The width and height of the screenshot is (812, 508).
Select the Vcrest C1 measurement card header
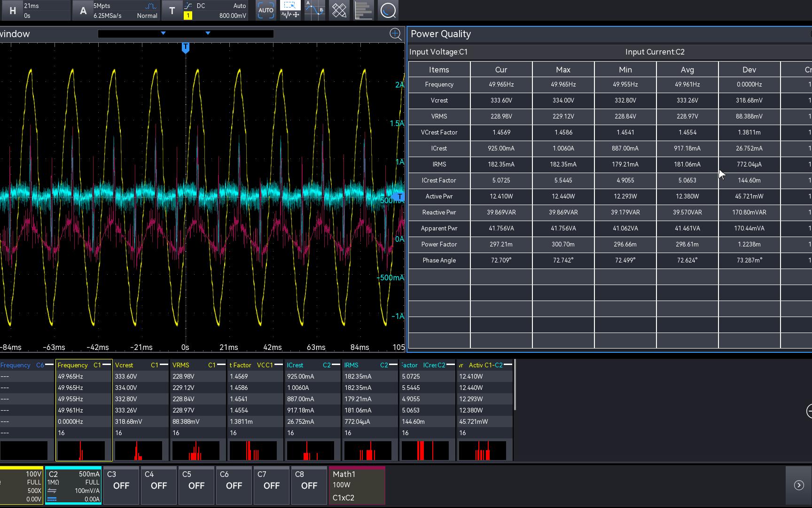pyautogui.click(x=141, y=365)
